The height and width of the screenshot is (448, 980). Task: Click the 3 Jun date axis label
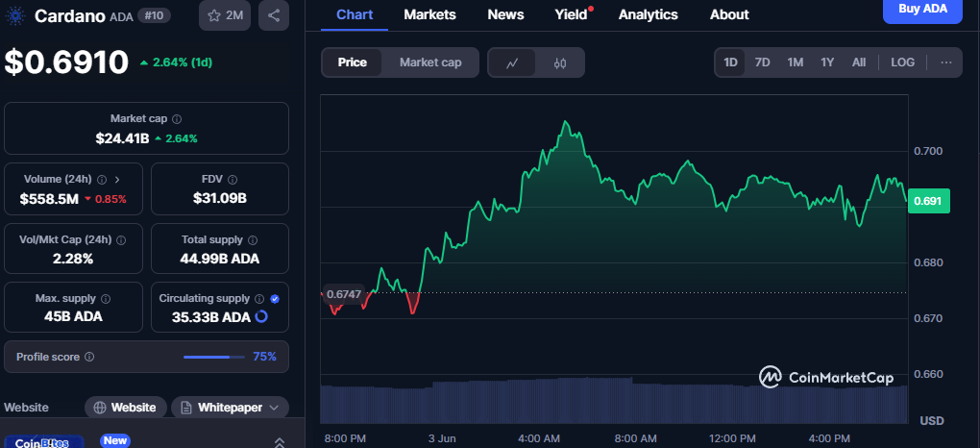443,438
